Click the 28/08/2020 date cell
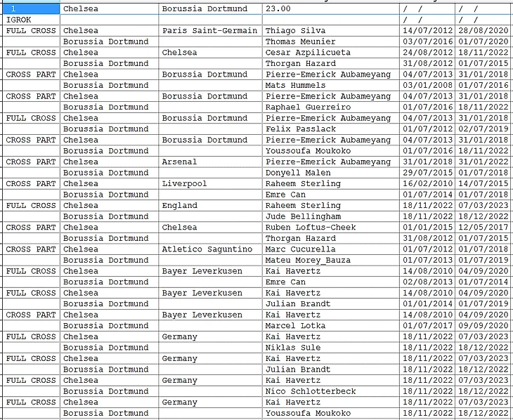 pyautogui.click(x=482, y=31)
